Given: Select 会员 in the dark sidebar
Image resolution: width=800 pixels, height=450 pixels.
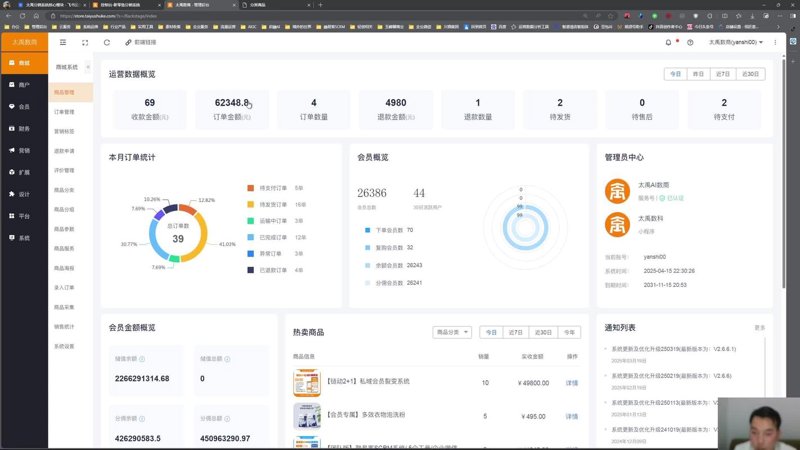Looking at the screenshot, I should tap(24, 107).
